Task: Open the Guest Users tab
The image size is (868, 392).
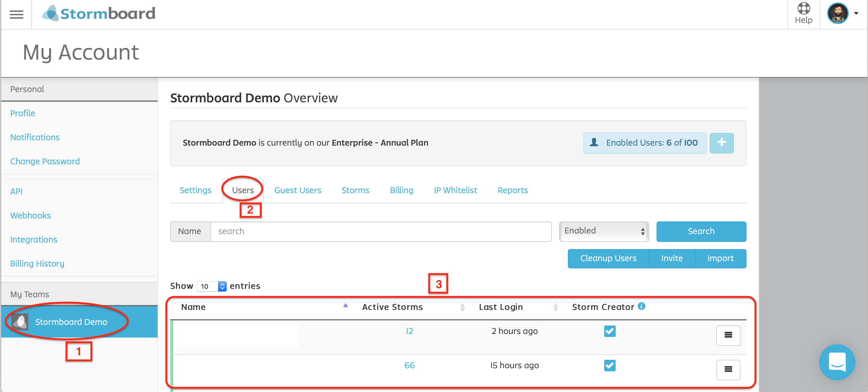Action: click(297, 190)
